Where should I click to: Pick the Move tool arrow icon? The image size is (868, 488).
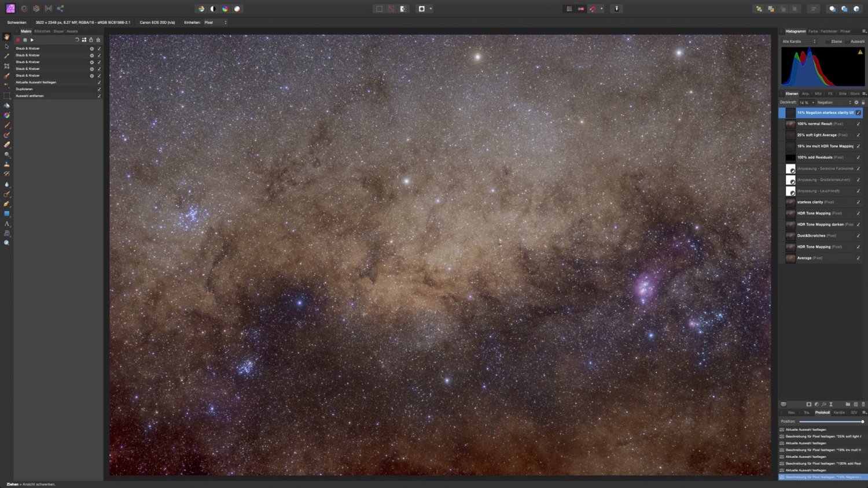tap(7, 46)
